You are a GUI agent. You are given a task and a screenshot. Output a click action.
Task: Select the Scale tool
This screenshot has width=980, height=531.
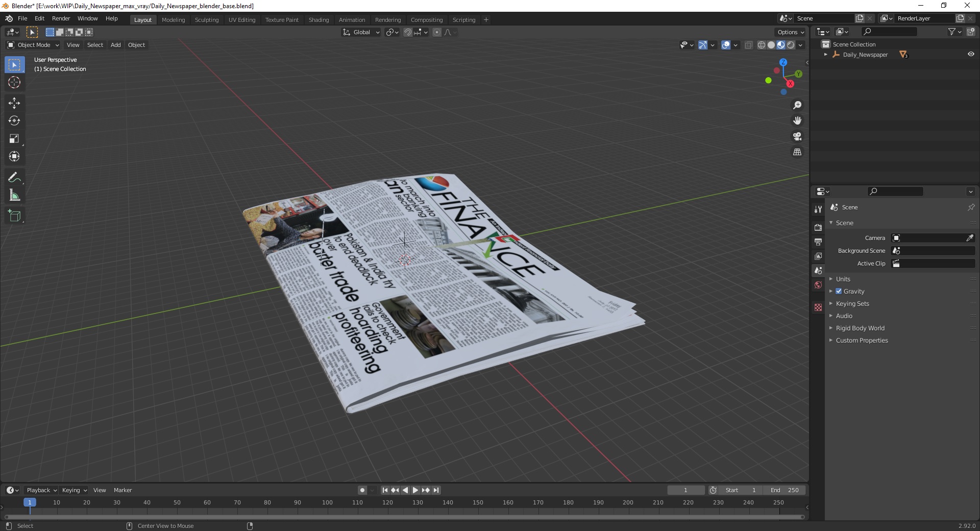click(14, 139)
